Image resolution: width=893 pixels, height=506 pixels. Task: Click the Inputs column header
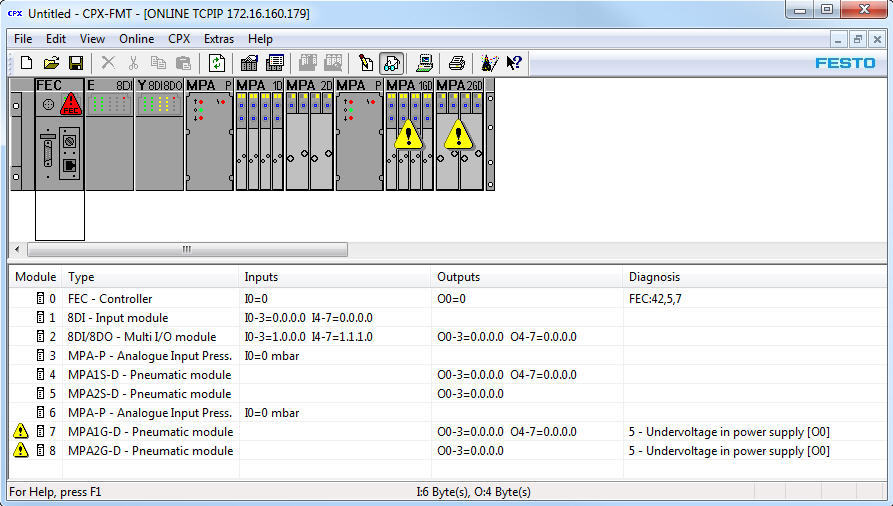pyautogui.click(x=335, y=277)
